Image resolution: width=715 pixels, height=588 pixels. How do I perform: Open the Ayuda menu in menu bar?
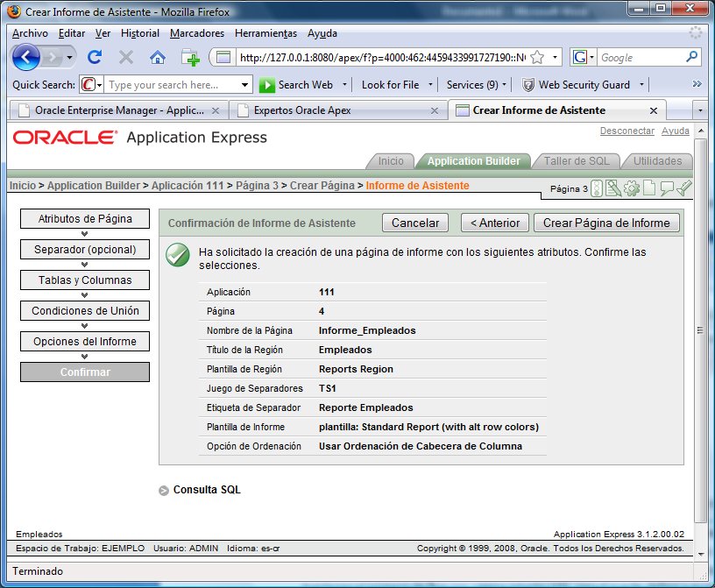[322, 33]
